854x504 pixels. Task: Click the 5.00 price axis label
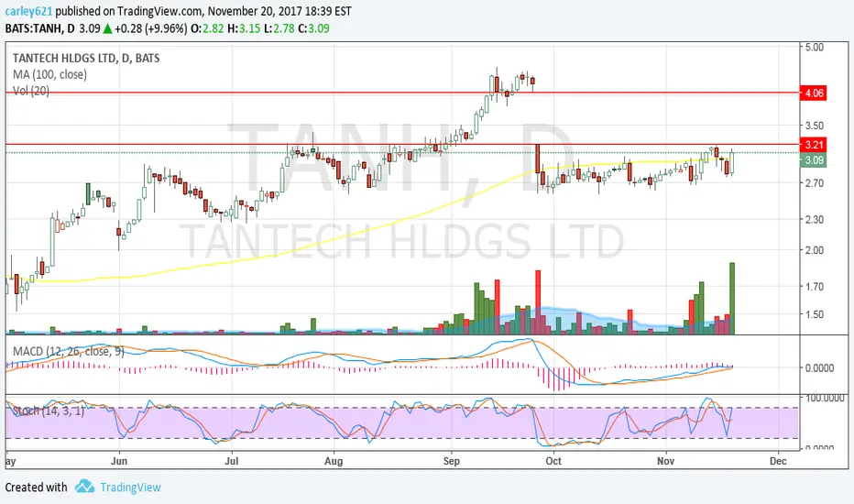815,47
